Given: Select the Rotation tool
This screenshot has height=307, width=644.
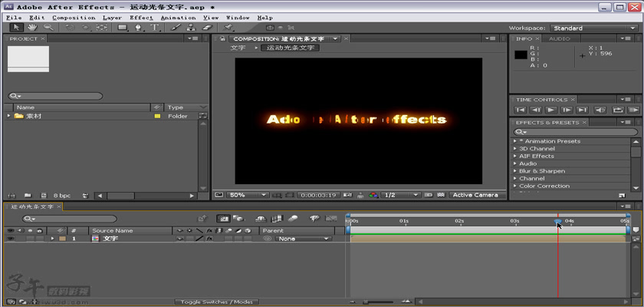Looking at the screenshot, I should [70, 28].
